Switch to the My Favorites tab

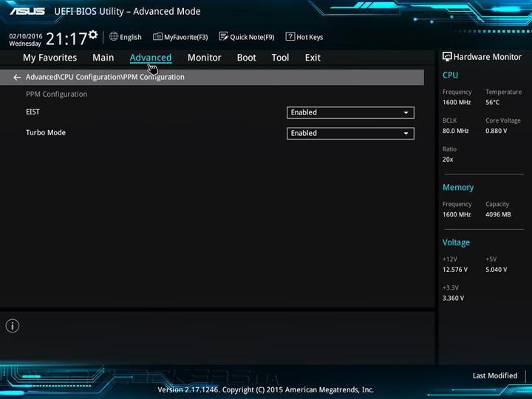click(50, 58)
